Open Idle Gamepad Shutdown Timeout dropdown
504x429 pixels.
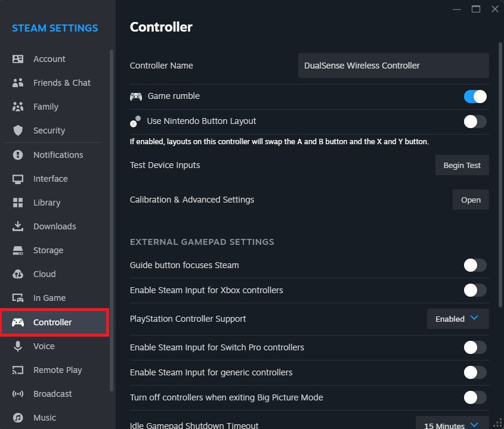(x=452, y=422)
